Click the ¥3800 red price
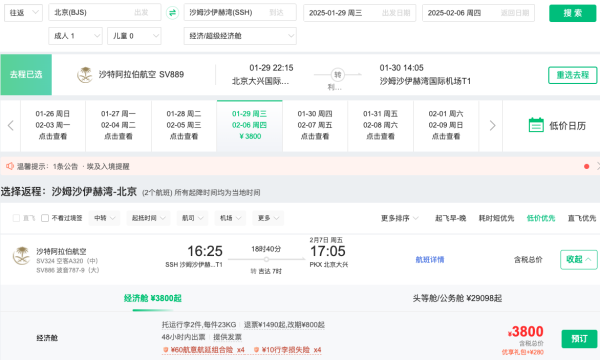This screenshot has width=600, height=360. coord(525,331)
